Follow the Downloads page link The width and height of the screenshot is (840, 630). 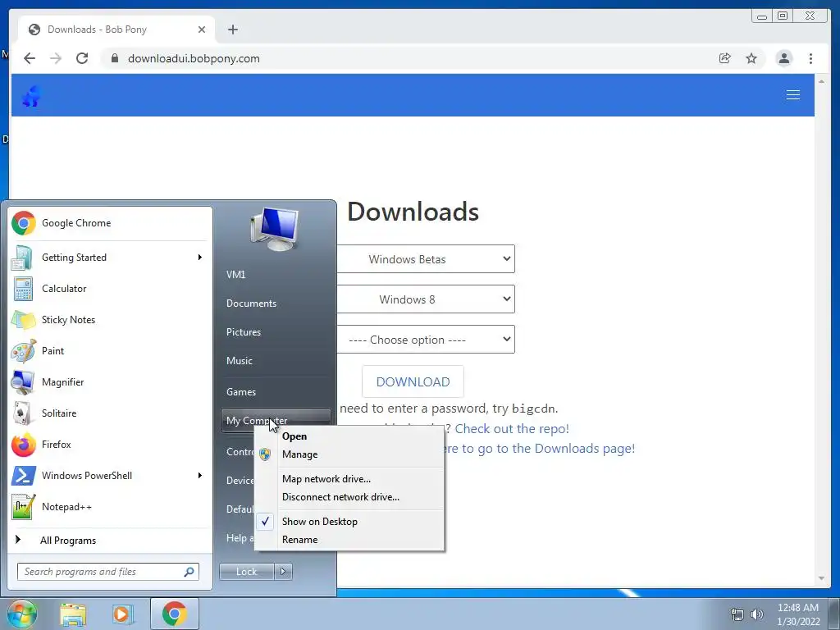click(x=540, y=449)
